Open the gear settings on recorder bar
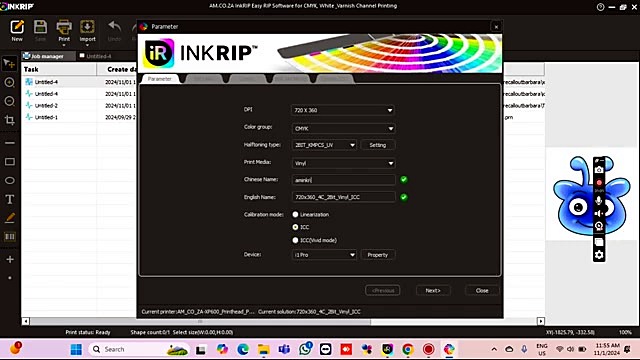This screenshot has height=360, width=640. pyautogui.click(x=599, y=255)
